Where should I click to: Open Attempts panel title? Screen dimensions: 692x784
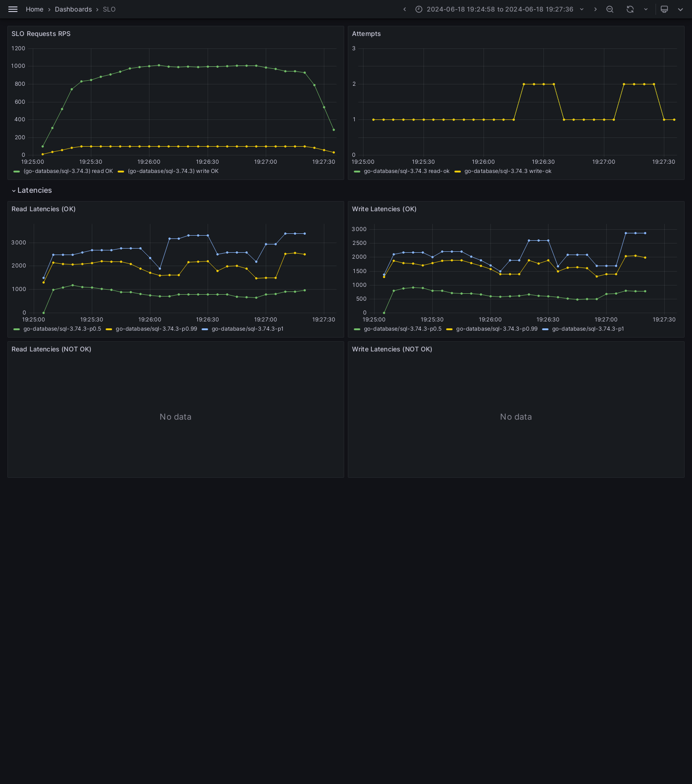point(366,34)
